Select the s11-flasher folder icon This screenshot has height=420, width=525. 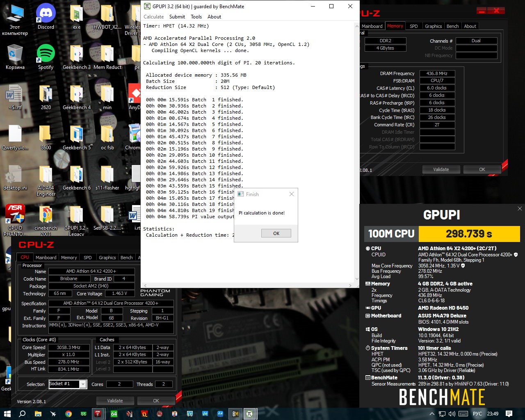107,178
